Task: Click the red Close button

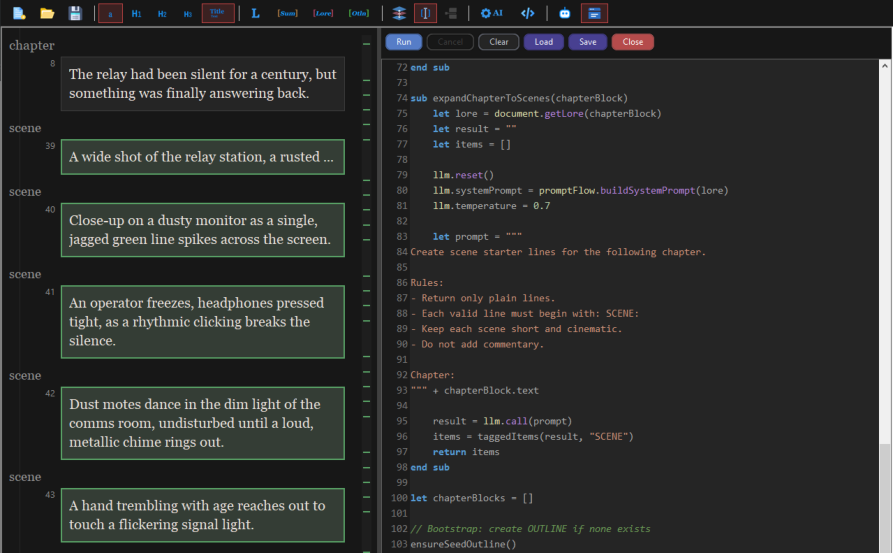Action: click(x=632, y=42)
